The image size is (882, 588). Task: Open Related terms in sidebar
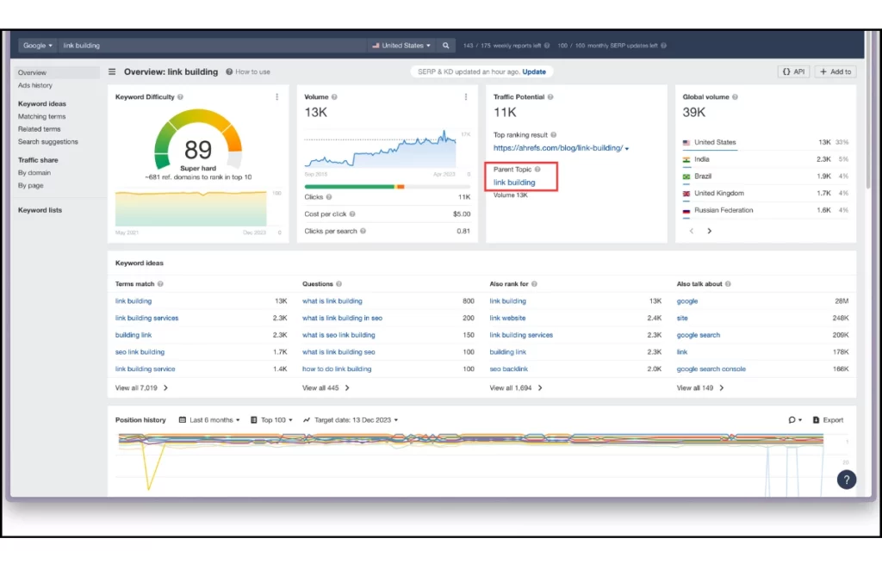coord(39,129)
